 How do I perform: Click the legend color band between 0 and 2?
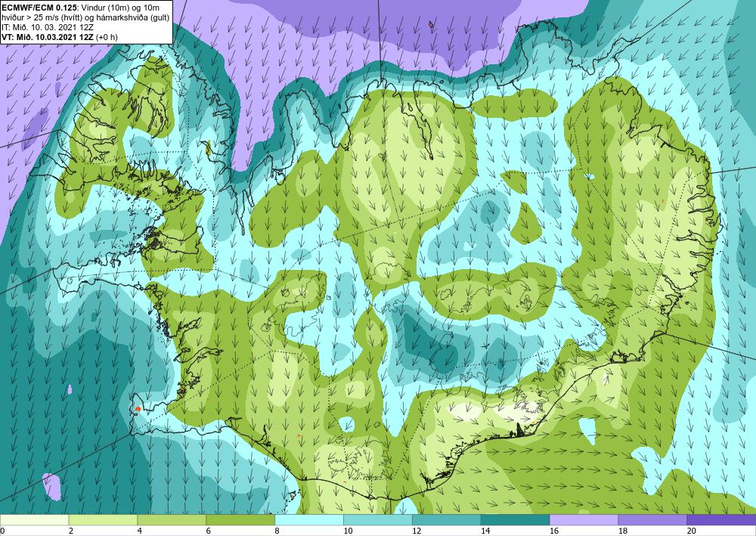coord(34,519)
